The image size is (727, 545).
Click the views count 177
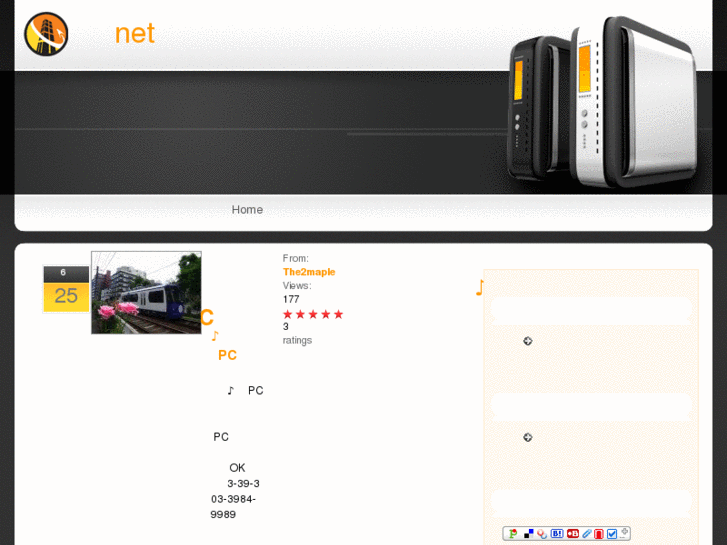coord(291,299)
